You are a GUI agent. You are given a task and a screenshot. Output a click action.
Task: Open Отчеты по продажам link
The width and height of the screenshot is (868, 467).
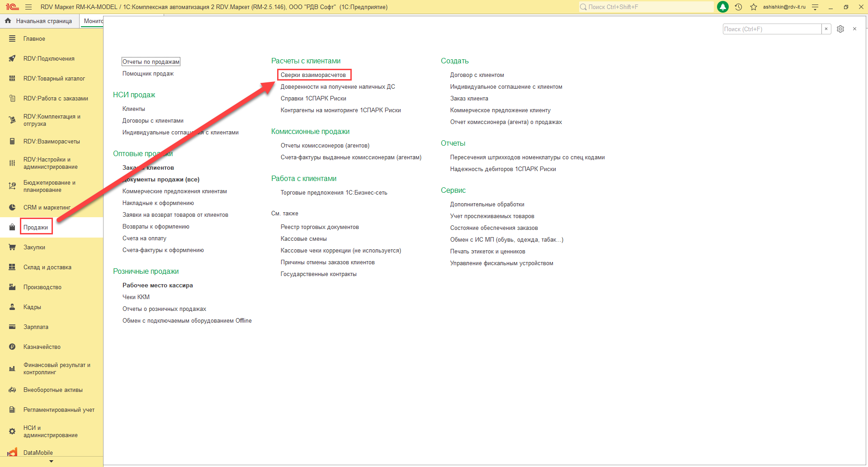(151, 62)
